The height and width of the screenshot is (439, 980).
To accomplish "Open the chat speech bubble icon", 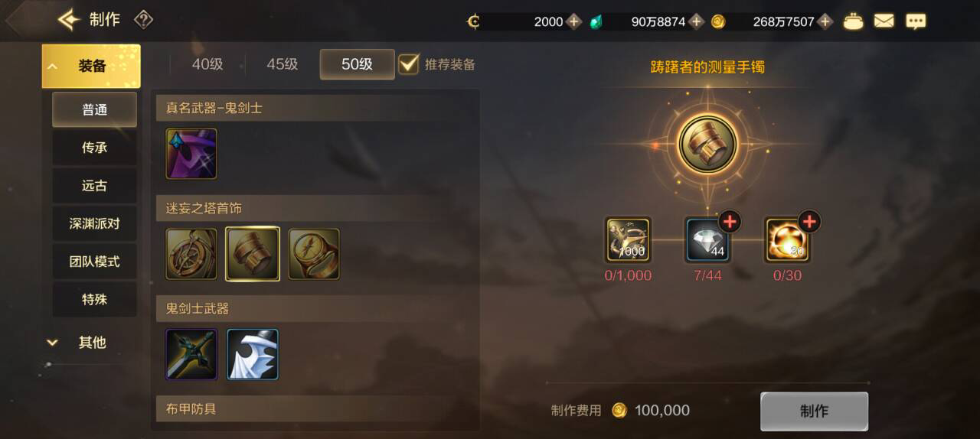I will (x=916, y=21).
